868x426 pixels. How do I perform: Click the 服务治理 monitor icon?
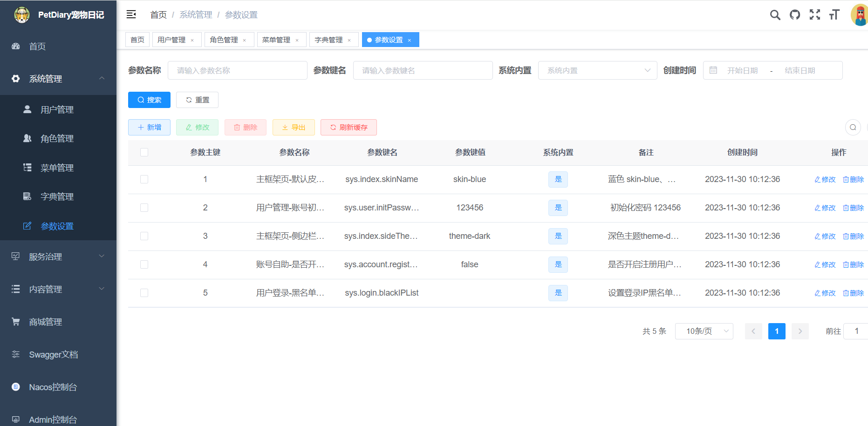pyautogui.click(x=16, y=257)
